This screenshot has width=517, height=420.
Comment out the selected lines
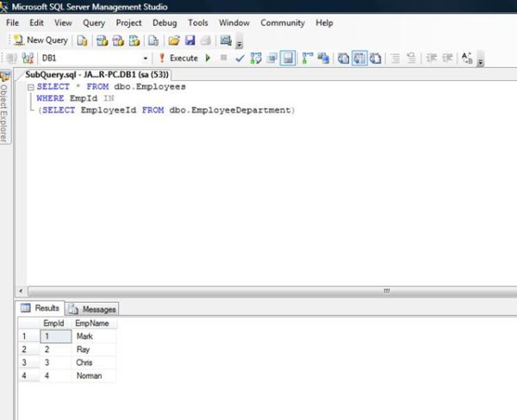click(396, 59)
